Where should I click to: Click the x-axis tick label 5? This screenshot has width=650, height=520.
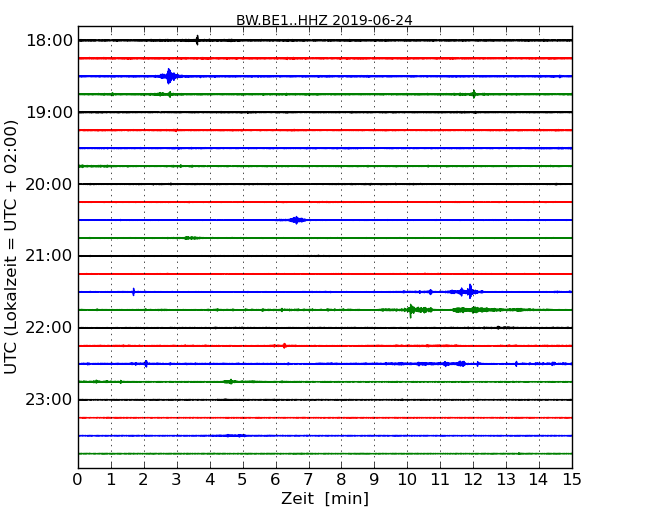pos(243,480)
